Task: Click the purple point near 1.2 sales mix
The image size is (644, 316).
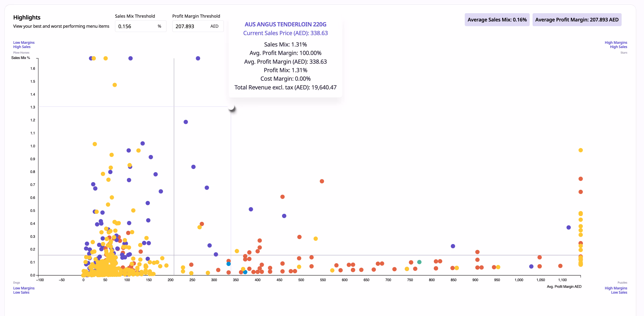Action: pos(186,122)
